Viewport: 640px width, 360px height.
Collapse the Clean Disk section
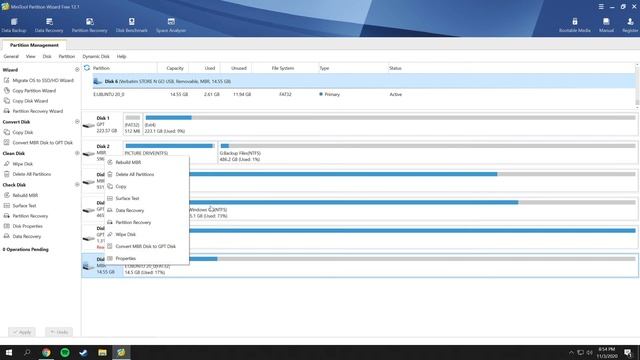click(77, 153)
